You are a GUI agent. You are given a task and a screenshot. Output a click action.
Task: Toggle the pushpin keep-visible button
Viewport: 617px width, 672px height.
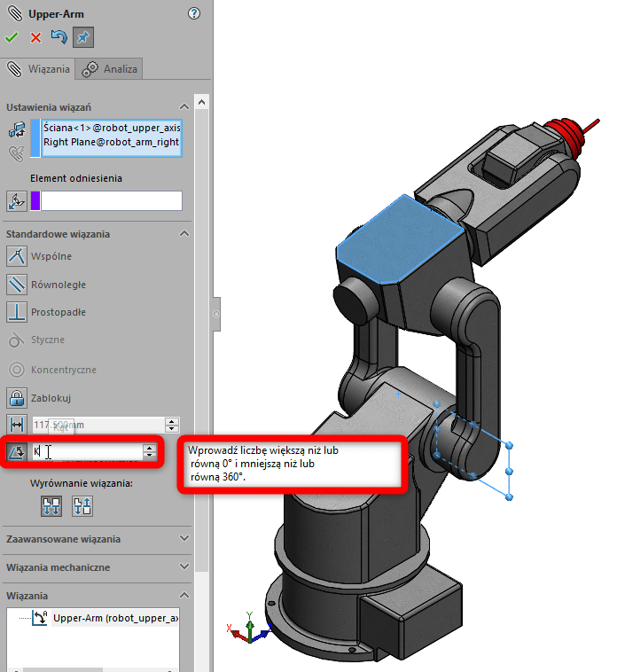(83, 37)
